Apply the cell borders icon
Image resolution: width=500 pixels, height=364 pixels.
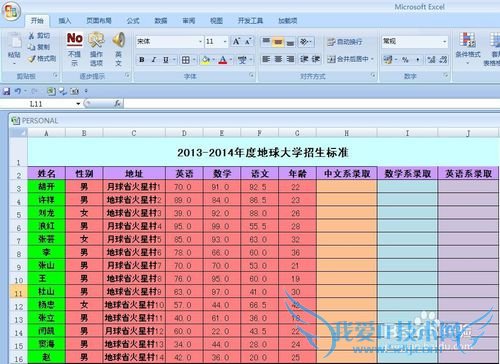pyautogui.click(x=186, y=60)
